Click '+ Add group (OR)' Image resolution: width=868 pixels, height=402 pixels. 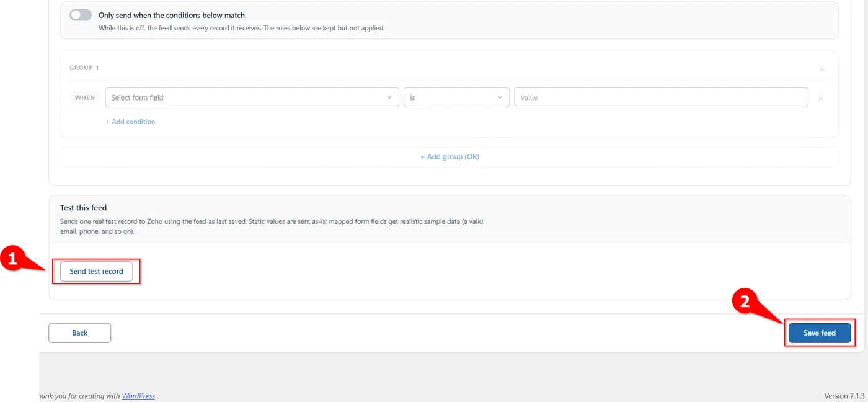[x=449, y=157]
